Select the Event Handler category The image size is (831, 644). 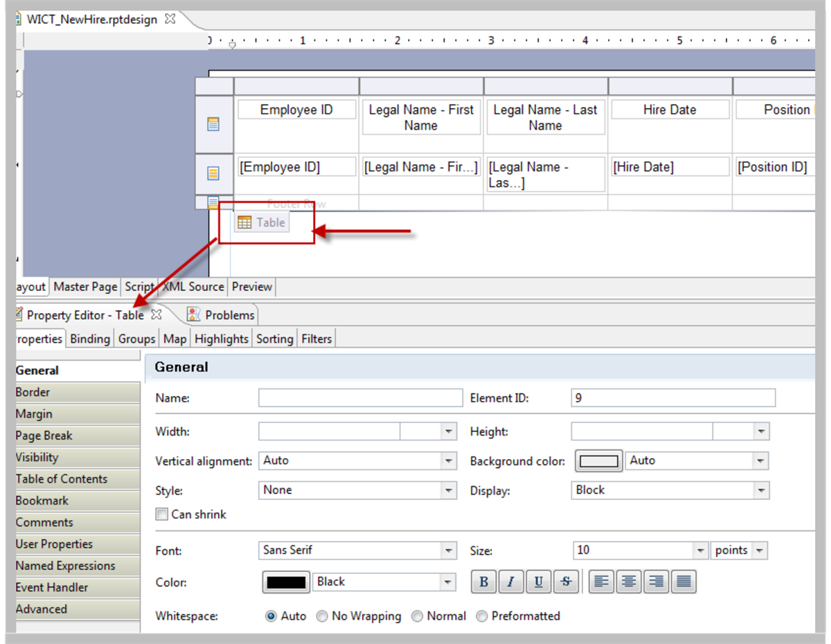[76, 587]
